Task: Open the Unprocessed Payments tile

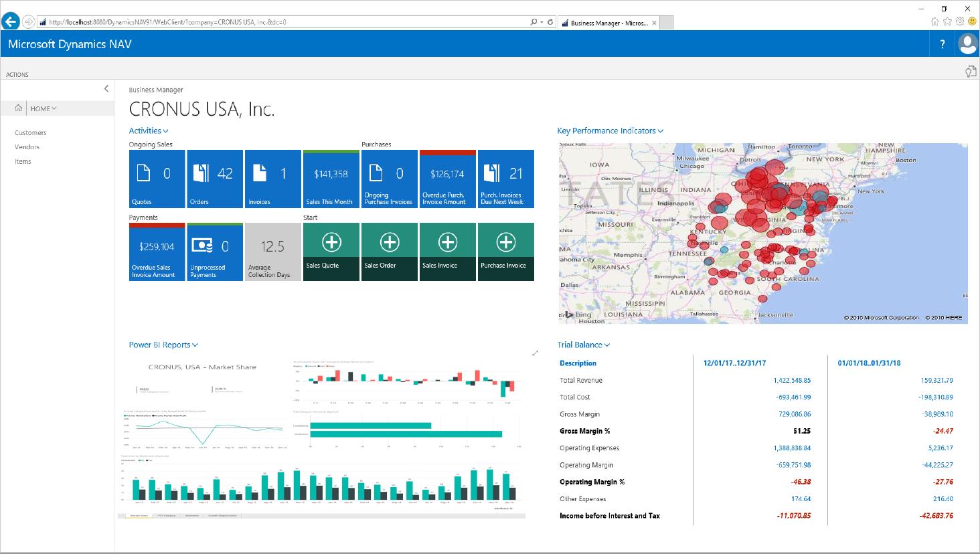Action: pyautogui.click(x=215, y=252)
